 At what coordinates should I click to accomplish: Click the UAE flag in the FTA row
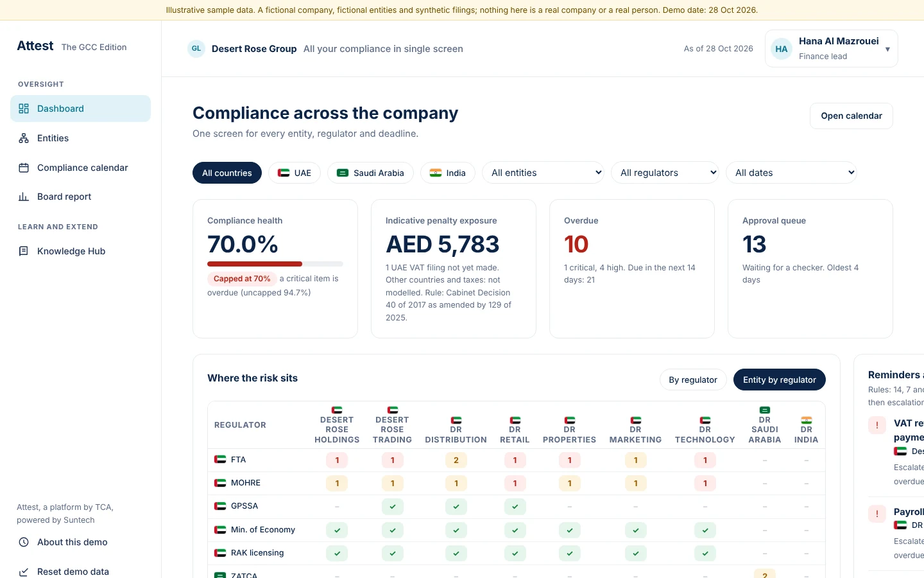pyautogui.click(x=220, y=459)
